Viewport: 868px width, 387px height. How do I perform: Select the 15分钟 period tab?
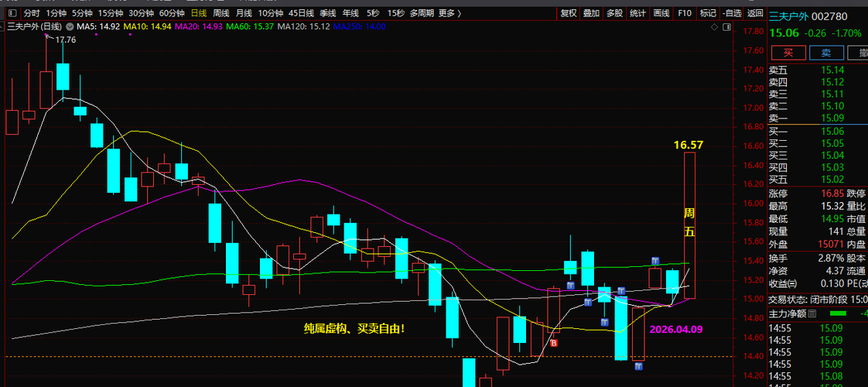coord(111,13)
